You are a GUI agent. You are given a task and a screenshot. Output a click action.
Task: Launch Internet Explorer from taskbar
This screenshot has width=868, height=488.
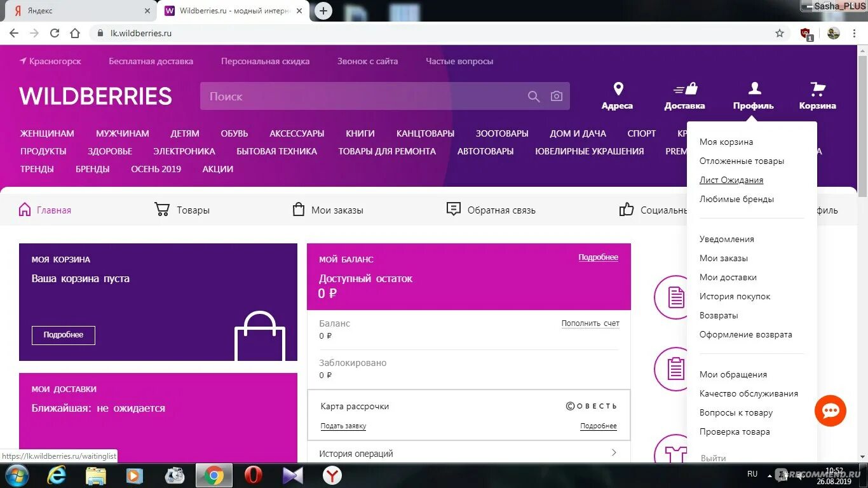tap(57, 475)
